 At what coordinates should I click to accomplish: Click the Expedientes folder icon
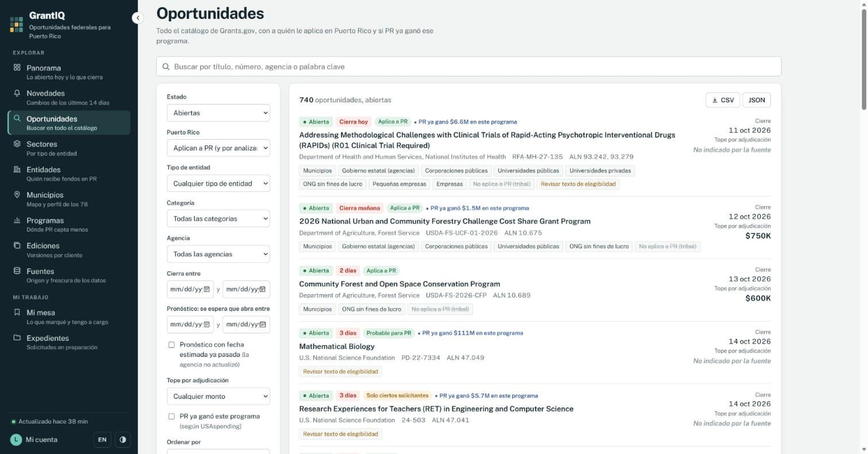point(17,338)
